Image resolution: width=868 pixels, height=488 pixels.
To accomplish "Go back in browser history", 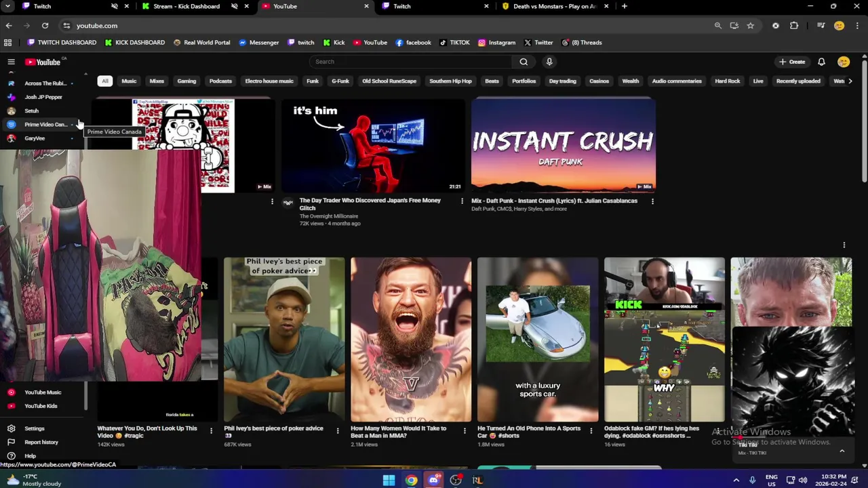I will (9, 26).
